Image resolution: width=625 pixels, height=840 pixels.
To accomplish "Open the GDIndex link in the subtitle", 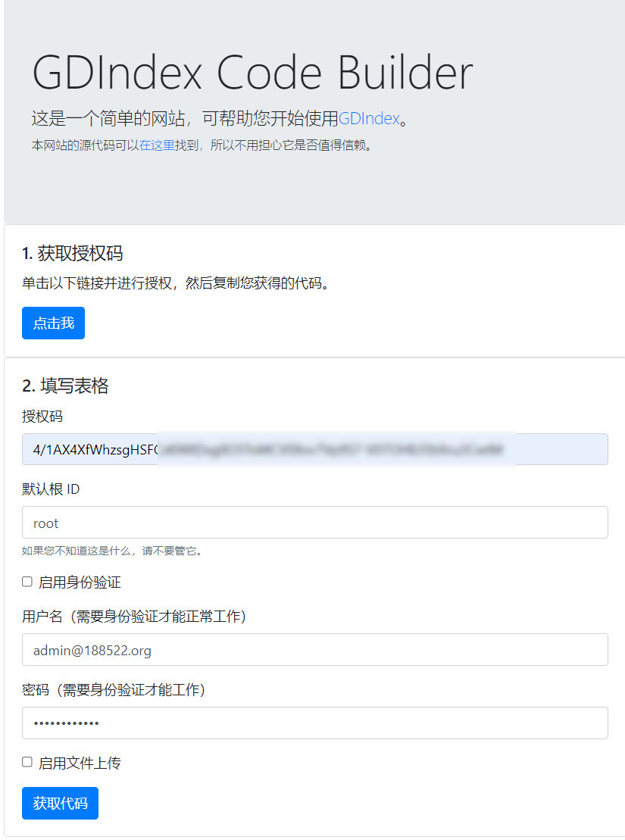I will pos(369,118).
